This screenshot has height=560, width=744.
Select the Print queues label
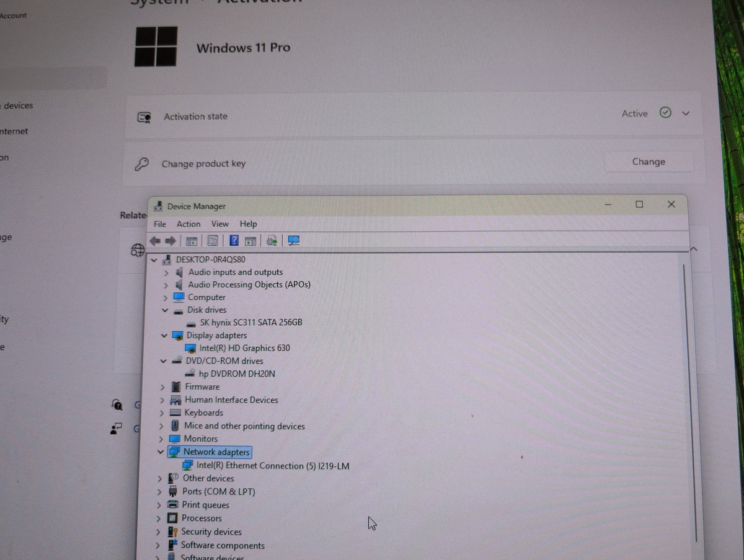click(206, 505)
